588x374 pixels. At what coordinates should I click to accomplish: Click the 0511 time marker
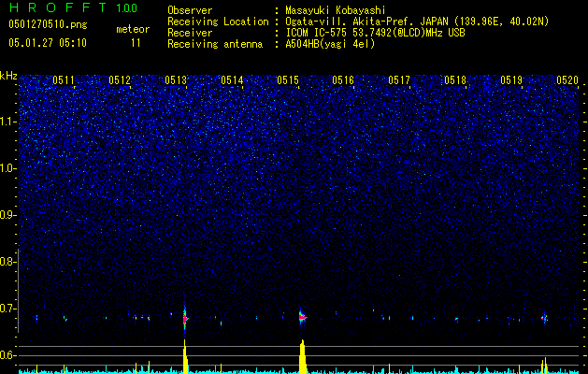64,80
